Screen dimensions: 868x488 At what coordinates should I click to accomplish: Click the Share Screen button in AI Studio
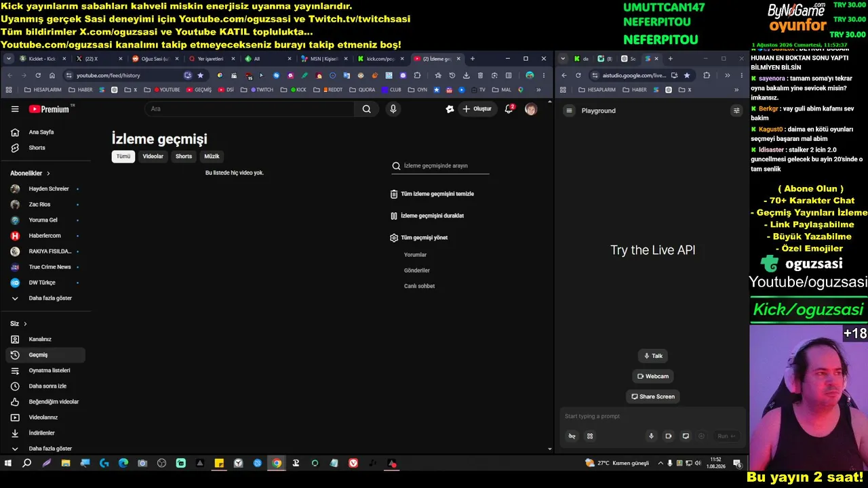(x=653, y=396)
